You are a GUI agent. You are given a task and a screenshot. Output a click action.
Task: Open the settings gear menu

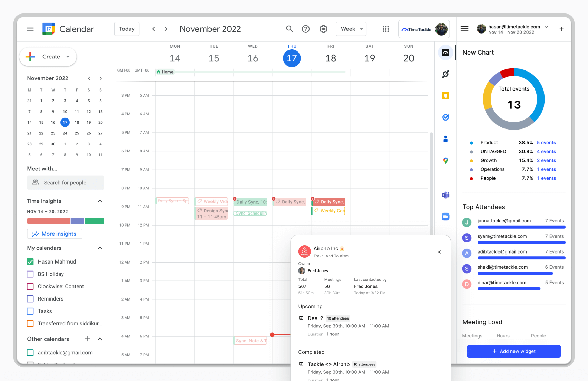(323, 29)
